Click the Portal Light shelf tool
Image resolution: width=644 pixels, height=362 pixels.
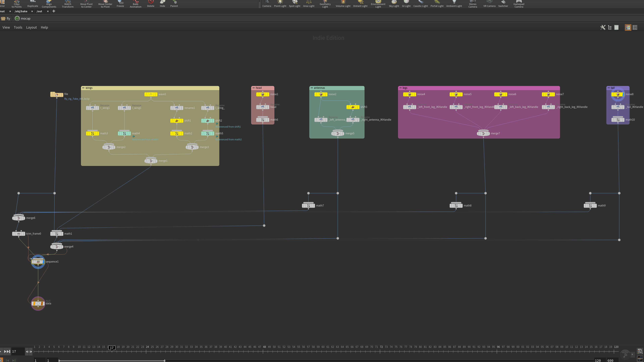click(x=437, y=4)
